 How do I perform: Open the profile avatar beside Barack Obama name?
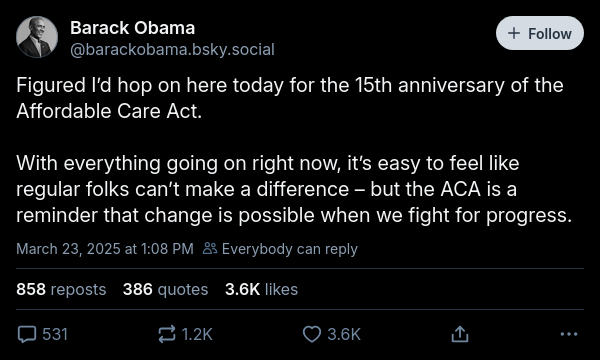tap(37, 37)
